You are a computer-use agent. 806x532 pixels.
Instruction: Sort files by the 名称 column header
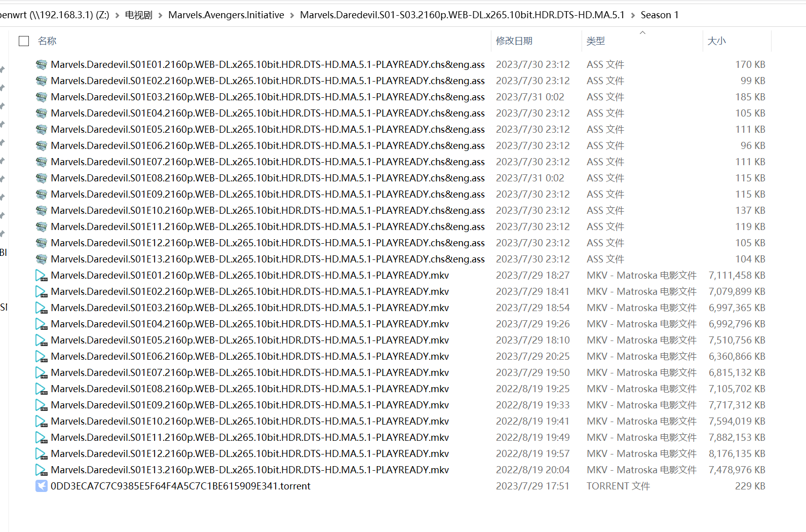47,41
